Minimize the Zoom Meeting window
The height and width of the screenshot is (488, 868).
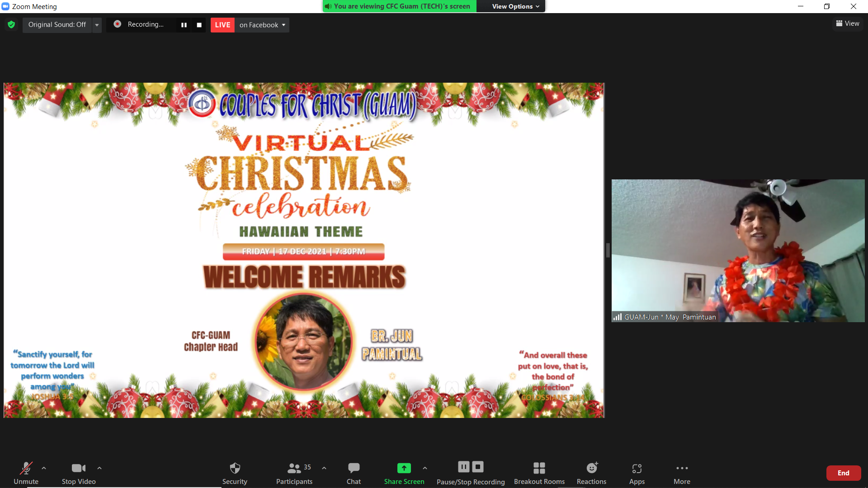click(801, 6)
